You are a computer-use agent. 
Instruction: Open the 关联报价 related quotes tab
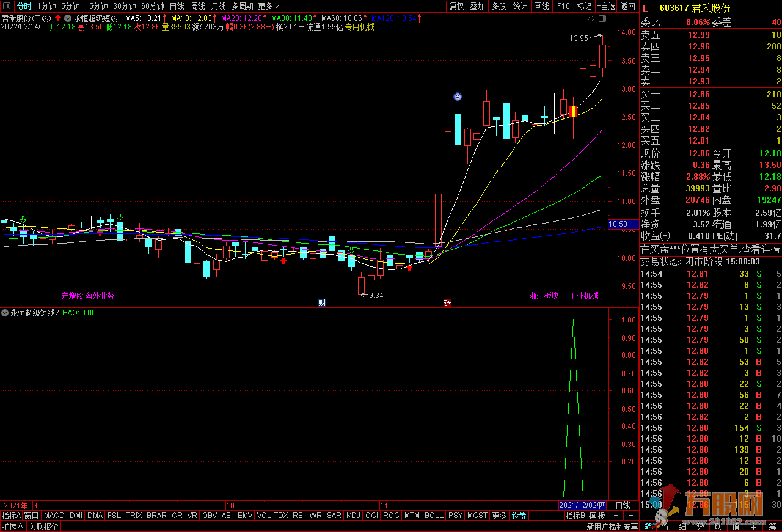pos(43,527)
